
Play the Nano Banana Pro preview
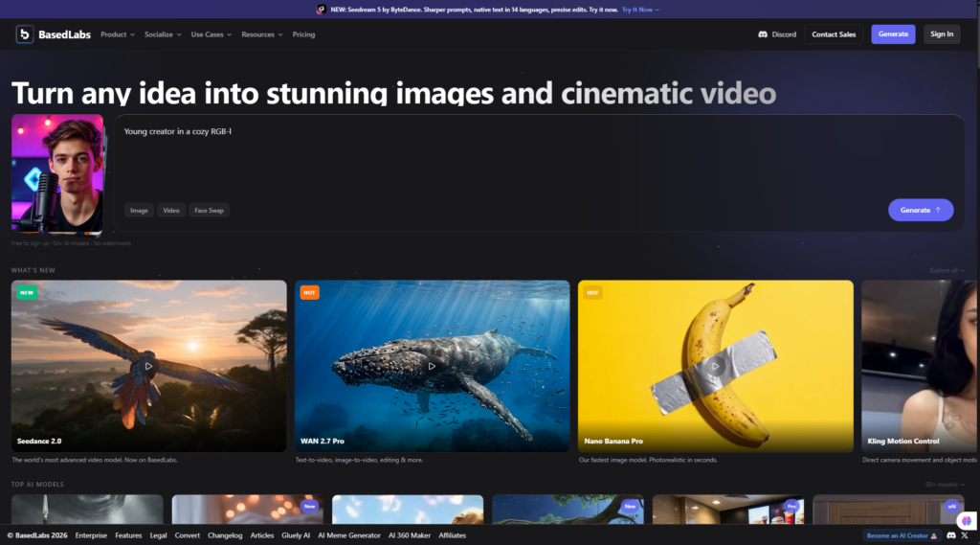[715, 366]
